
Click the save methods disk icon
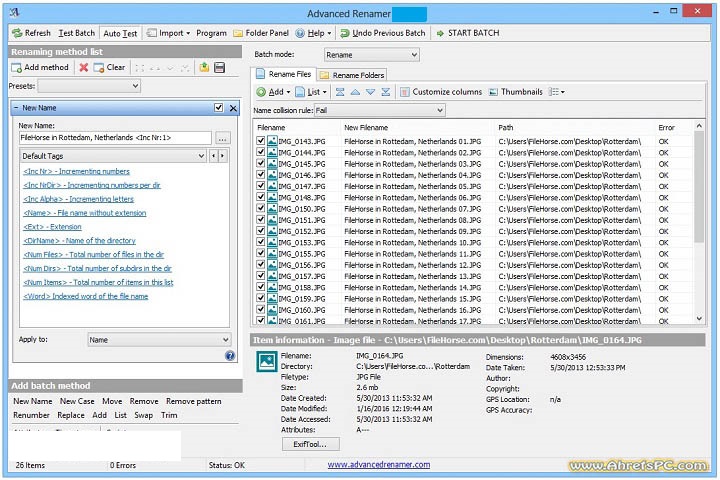click(219, 68)
